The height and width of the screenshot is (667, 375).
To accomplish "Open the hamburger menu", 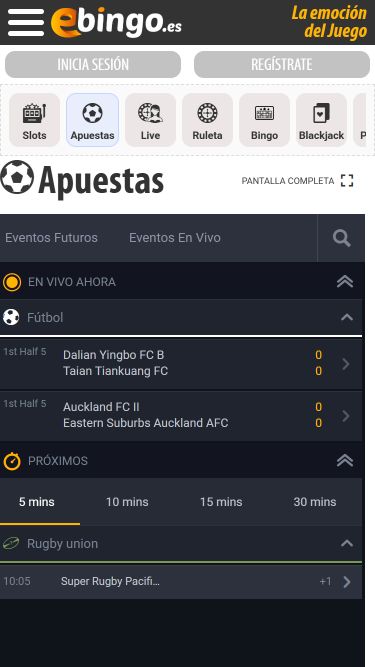I will pyautogui.click(x=26, y=23).
